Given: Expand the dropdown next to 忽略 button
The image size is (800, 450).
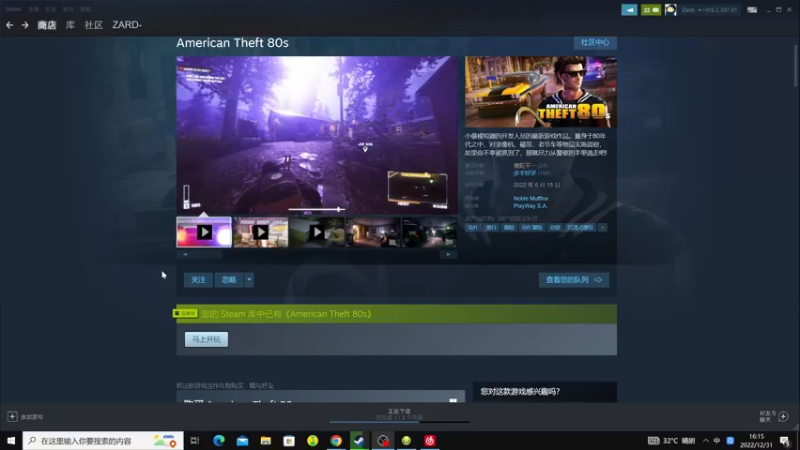Looking at the screenshot, I should click(x=249, y=280).
